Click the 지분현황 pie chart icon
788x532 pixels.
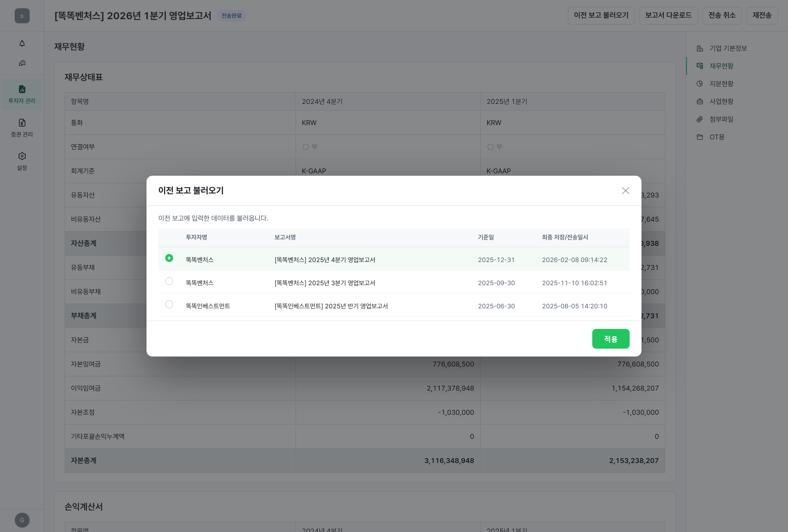(x=700, y=84)
